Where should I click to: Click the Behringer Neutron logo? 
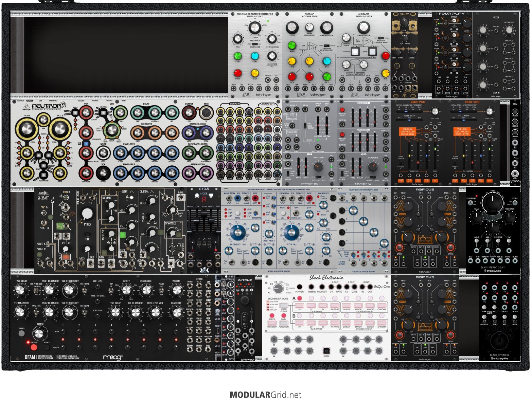48,106
